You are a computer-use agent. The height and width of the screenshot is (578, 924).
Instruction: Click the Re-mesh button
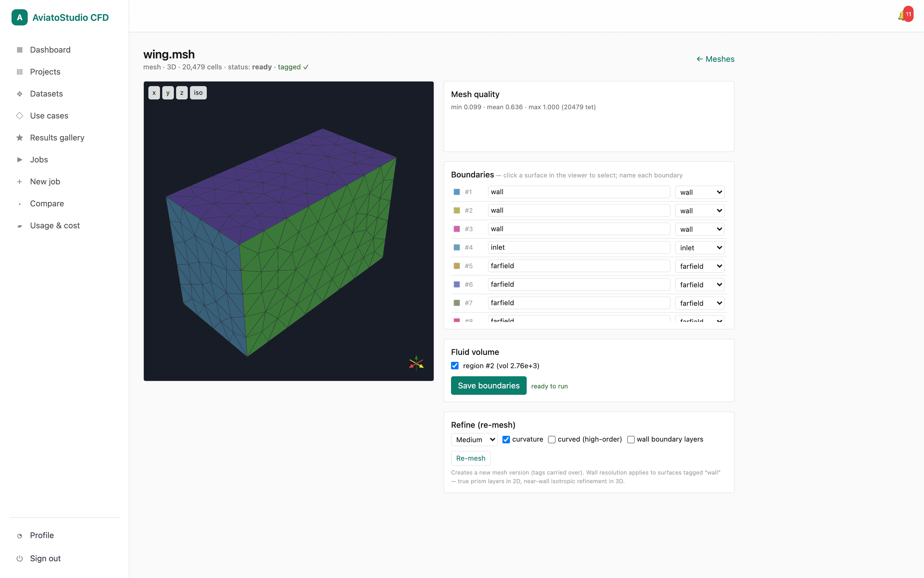click(471, 458)
